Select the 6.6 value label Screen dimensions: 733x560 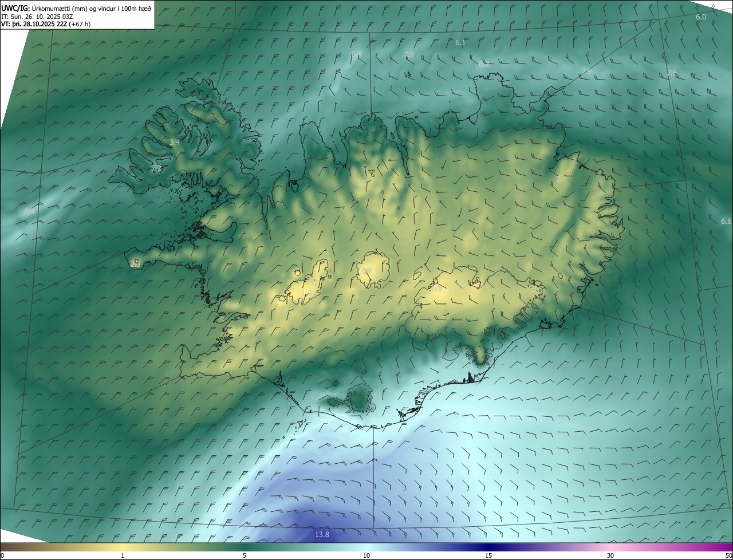coord(726,222)
